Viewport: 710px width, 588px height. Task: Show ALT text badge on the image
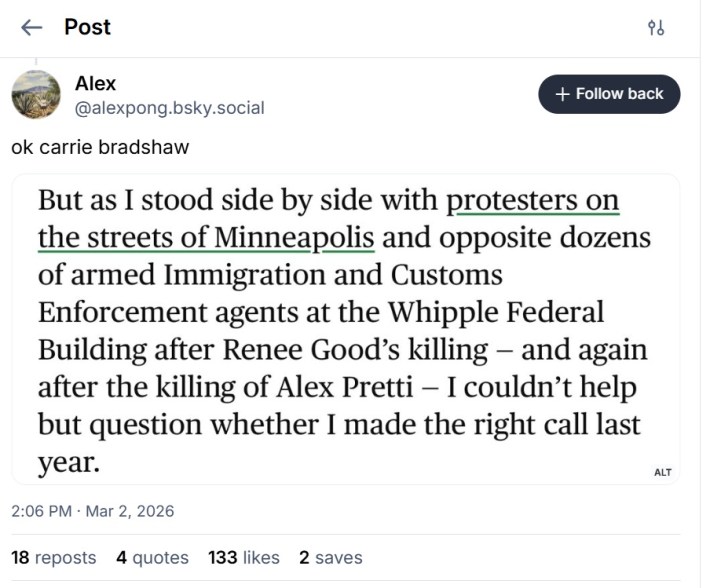[662, 472]
